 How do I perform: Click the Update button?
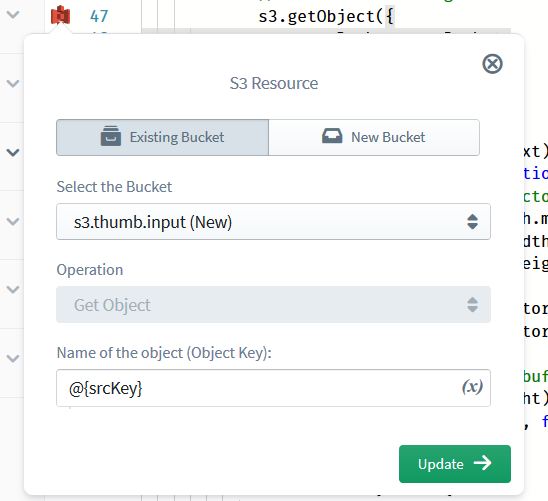pyautogui.click(x=455, y=464)
